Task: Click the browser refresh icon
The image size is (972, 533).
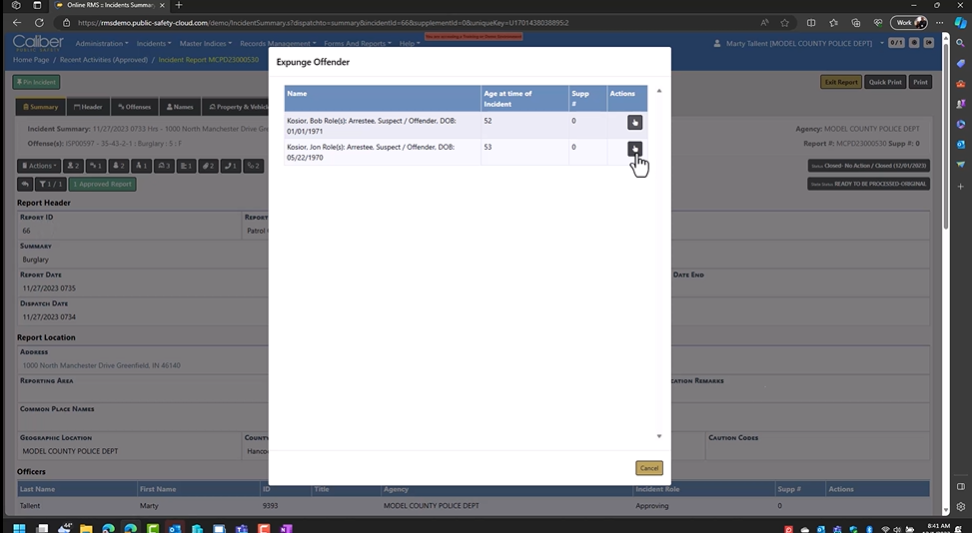Action: click(x=39, y=22)
